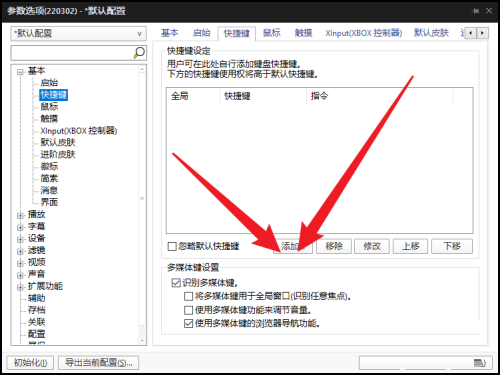Expand the 设备 tree node
The image size is (500, 375).
point(21,239)
